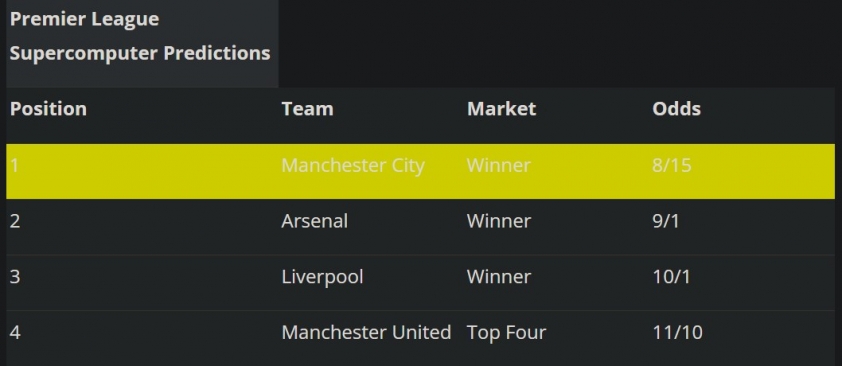
Task: Click the Top Four market cell
Action: (506, 333)
